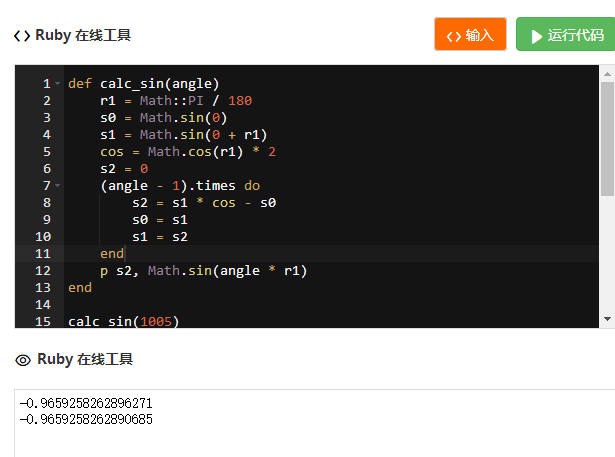Screen dimensions: 615x457
Task: Run the code with 运行代码 button
Action: click(566, 34)
